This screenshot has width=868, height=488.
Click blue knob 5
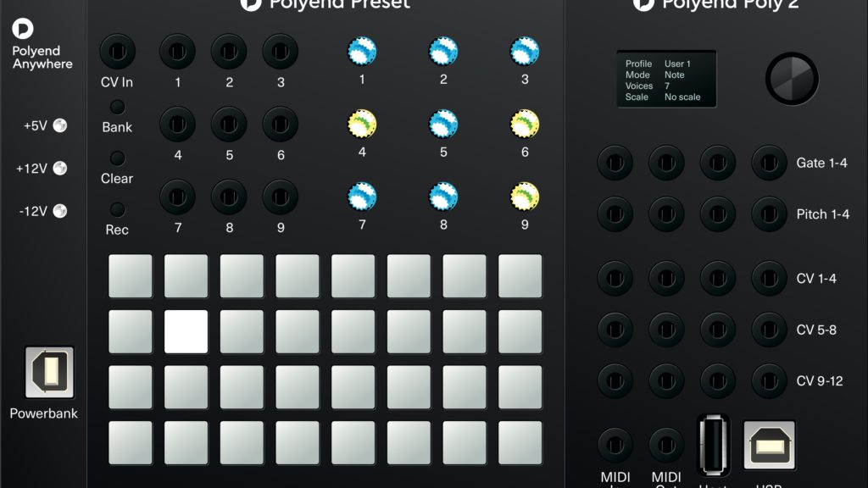(443, 124)
